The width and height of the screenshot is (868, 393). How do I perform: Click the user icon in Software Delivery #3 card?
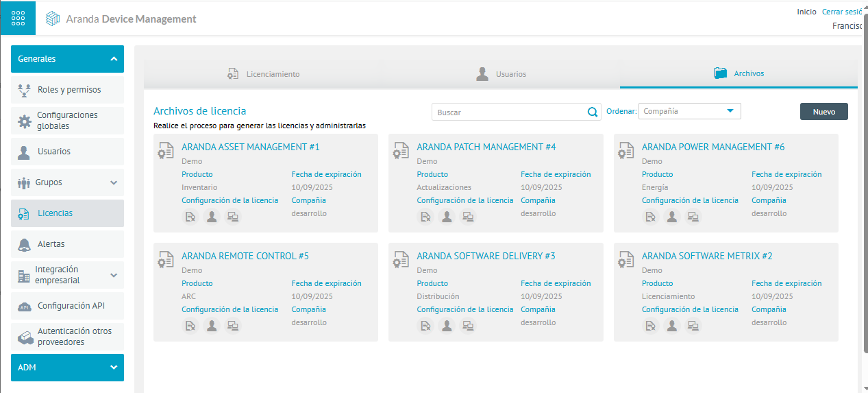[x=447, y=326]
